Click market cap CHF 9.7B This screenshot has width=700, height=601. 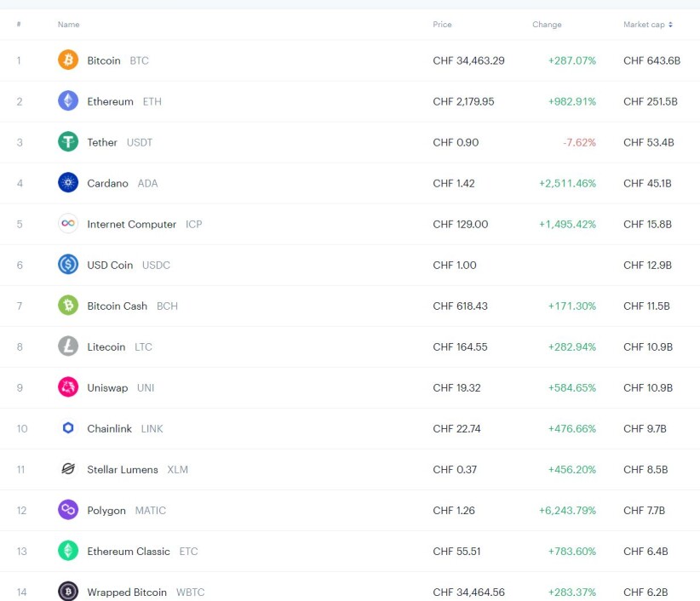point(645,429)
